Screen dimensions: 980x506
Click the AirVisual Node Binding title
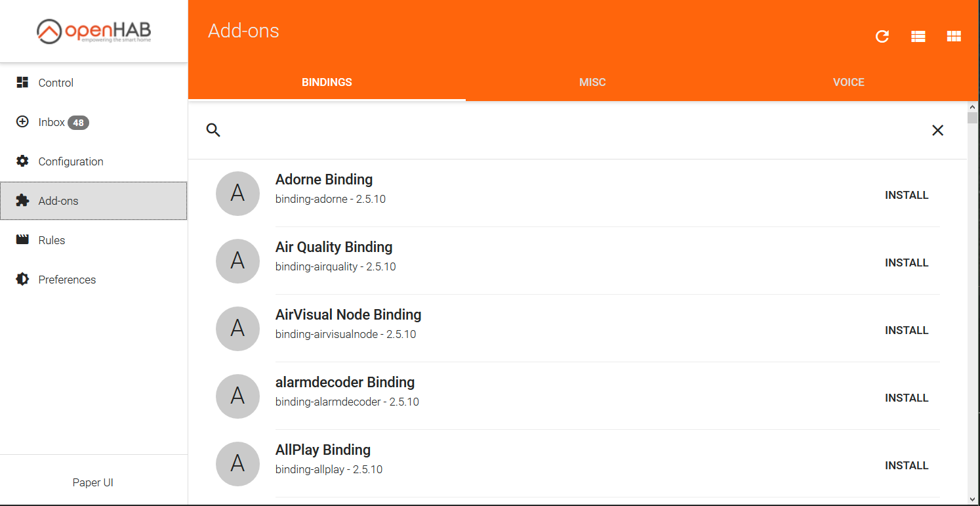click(348, 314)
